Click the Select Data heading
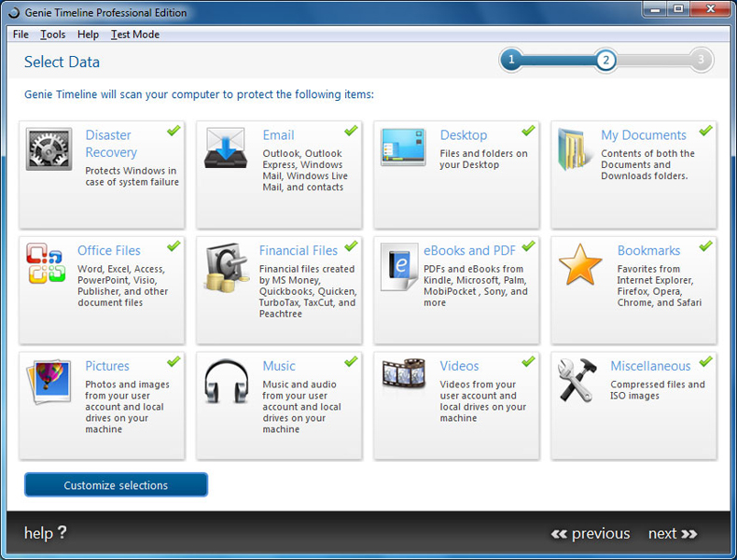The width and height of the screenshot is (737, 560). coord(62,62)
